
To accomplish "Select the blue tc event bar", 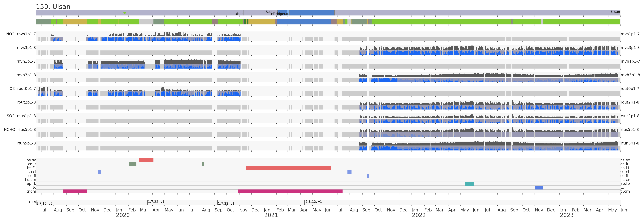I will point(539,187).
